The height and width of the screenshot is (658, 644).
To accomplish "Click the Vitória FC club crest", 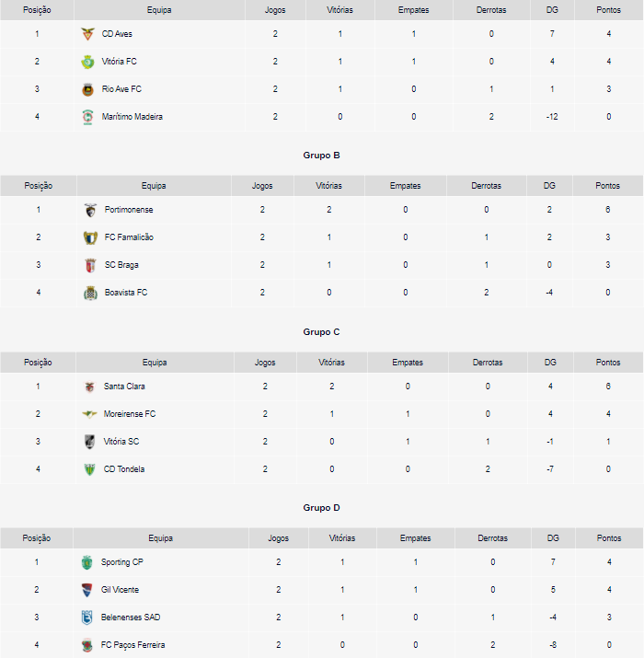I will [x=87, y=62].
